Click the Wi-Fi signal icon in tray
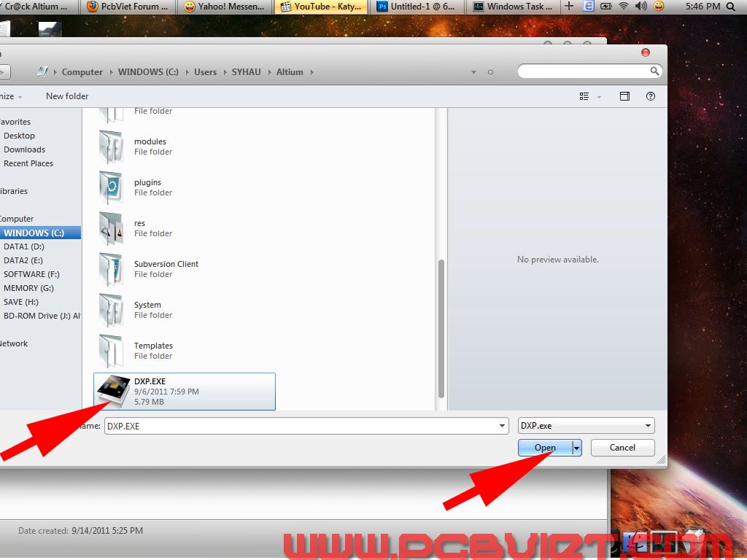Screen dimensions: 747x560 (623, 6)
